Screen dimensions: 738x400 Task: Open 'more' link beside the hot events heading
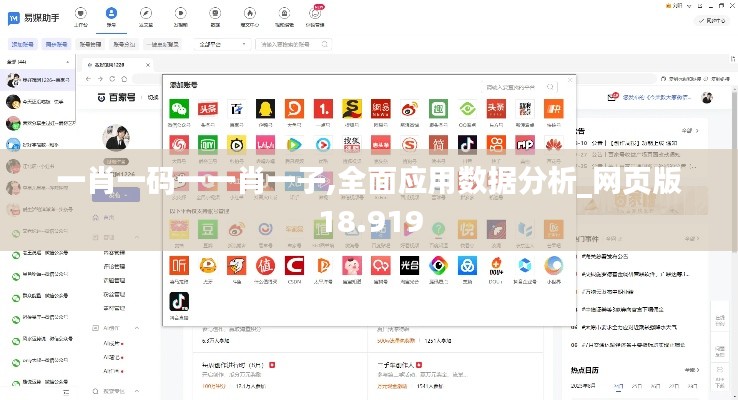692,239
